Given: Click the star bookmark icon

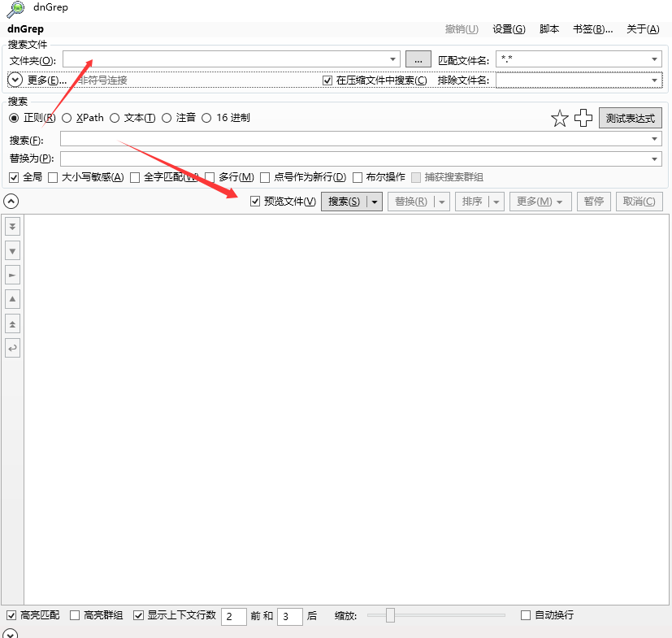Looking at the screenshot, I should pyautogui.click(x=559, y=119).
